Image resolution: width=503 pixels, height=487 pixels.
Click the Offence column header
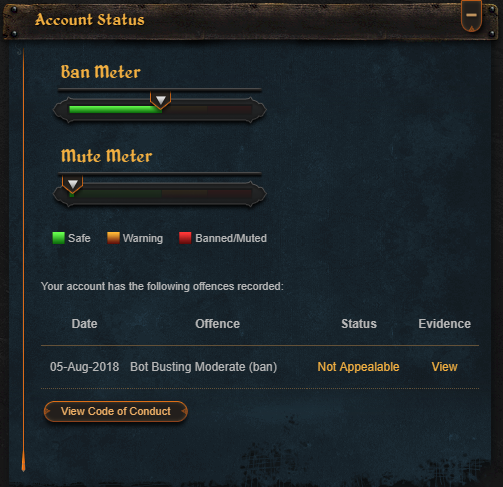[x=217, y=324]
